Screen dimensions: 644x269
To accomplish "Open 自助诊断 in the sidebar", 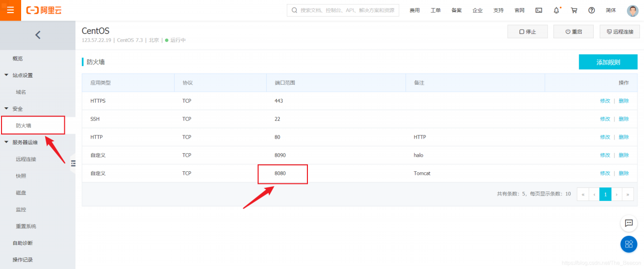I will (x=23, y=243).
